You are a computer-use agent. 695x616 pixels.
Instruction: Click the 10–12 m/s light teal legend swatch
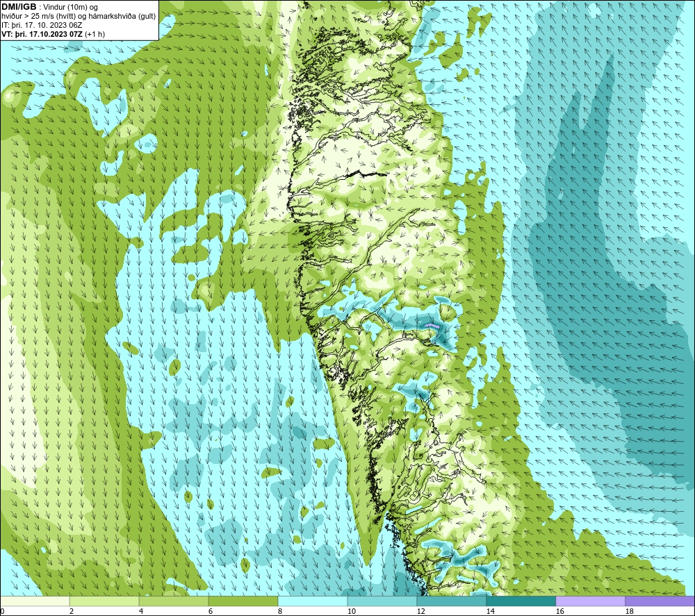pyautogui.click(x=382, y=601)
